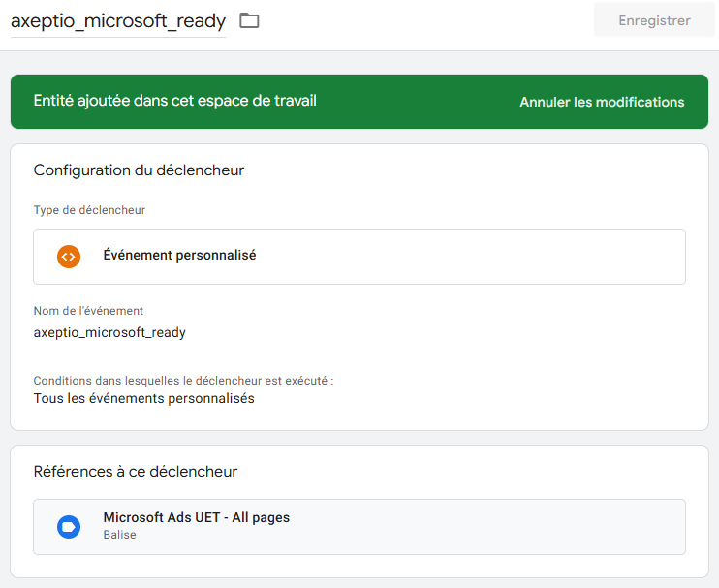This screenshot has width=719, height=588.
Task: Select the Type de déclencheur label
Action: (89, 210)
